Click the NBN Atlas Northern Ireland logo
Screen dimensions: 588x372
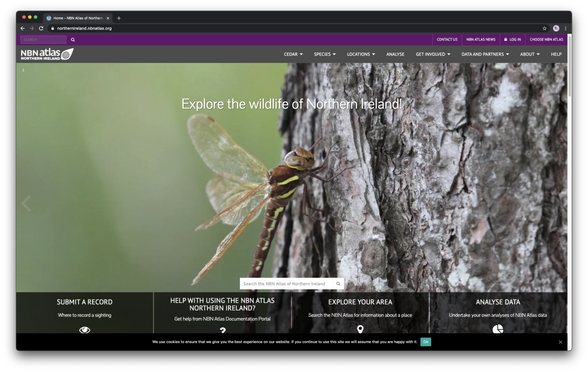47,54
